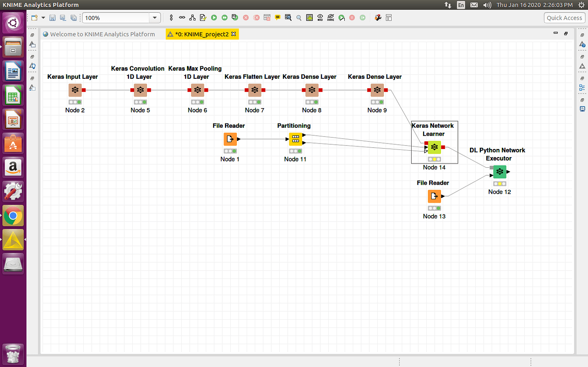Add a new workflow annotation

(277, 17)
